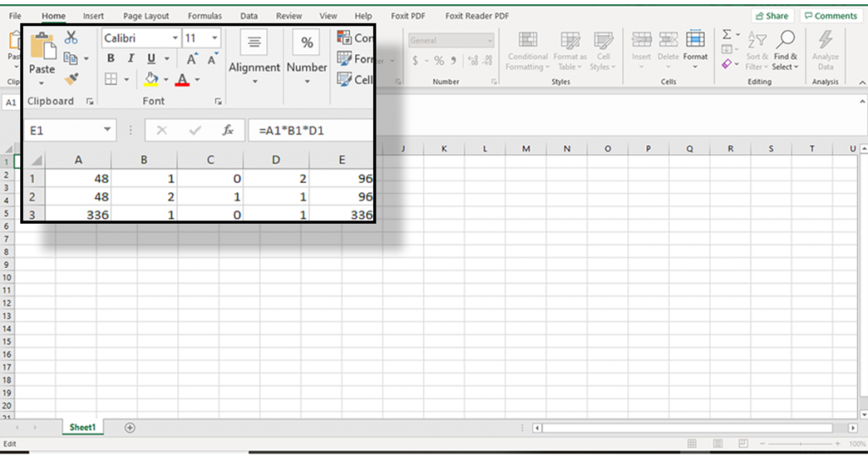
Task: Click the Comma Style icon
Action: (x=453, y=61)
